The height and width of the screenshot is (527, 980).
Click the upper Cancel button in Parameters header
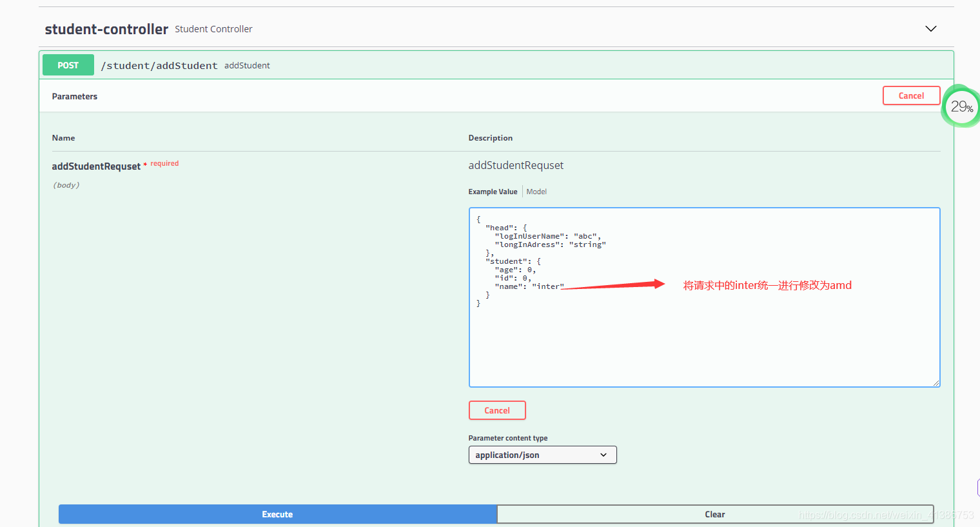click(911, 95)
